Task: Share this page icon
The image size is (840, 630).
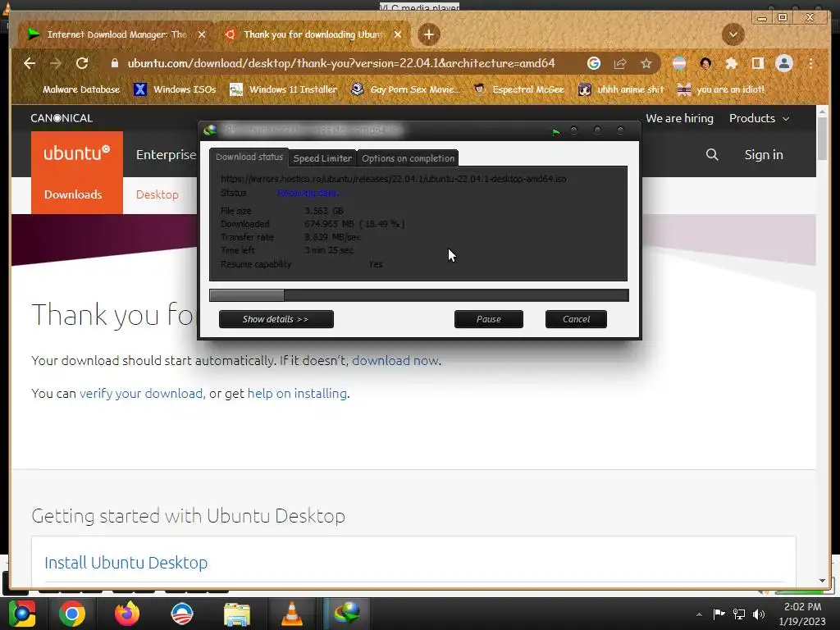Action: [620, 63]
